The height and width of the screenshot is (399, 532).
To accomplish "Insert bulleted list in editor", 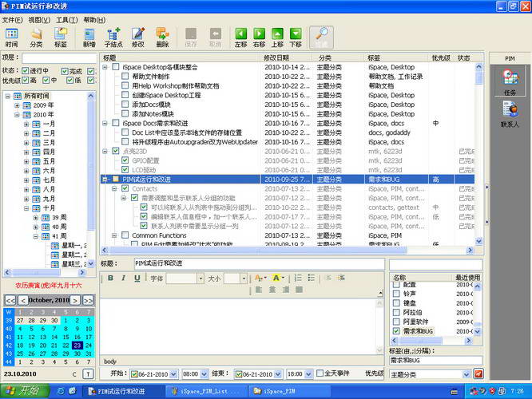I will point(311,278).
